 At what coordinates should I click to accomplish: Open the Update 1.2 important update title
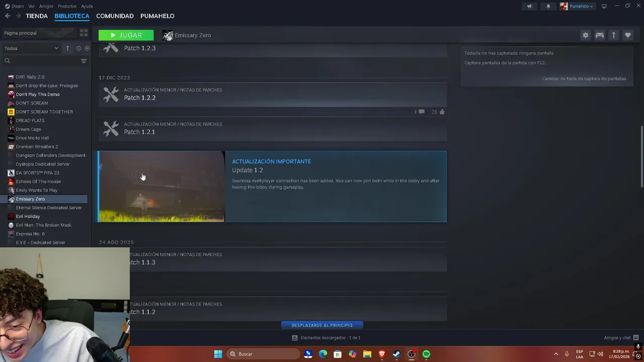coord(247,170)
